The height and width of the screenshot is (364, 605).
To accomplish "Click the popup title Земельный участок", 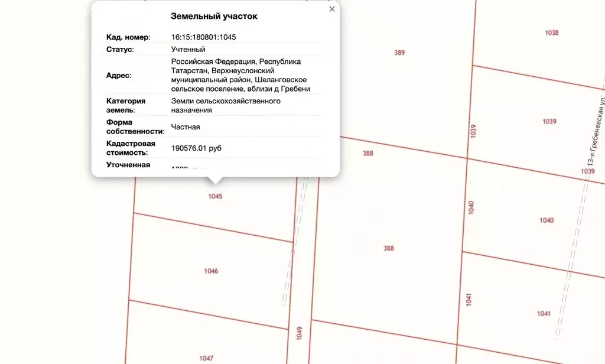I will [214, 16].
